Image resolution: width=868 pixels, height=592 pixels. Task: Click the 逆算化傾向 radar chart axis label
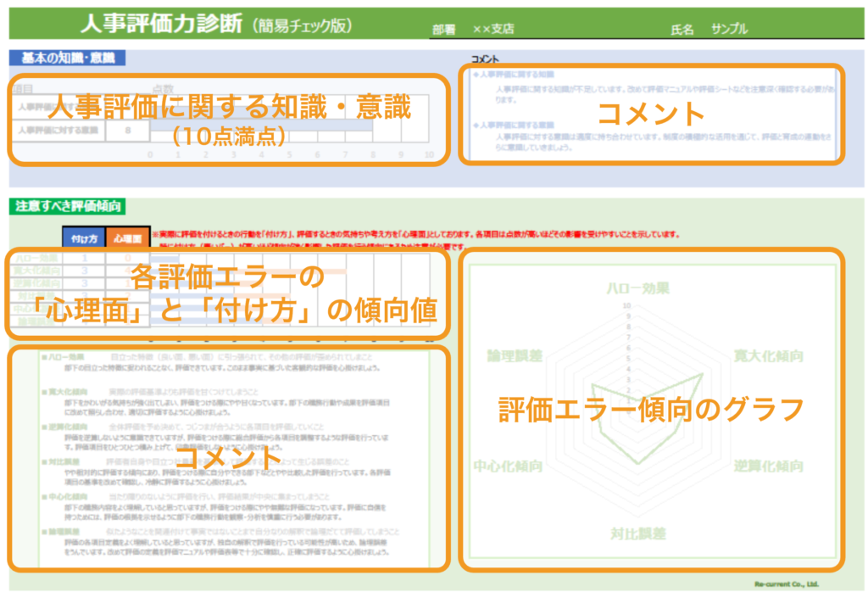[x=769, y=466]
